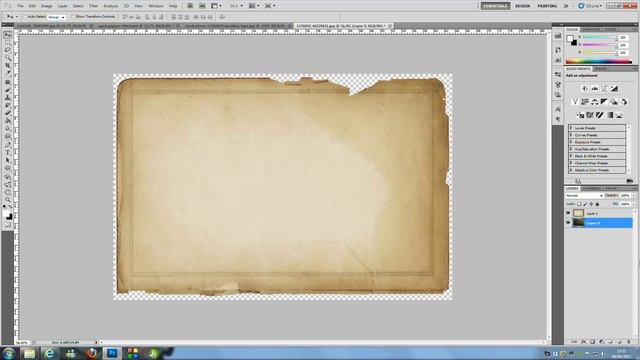Add a Curves adjustment
The image size is (640, 360).
(x=604, y=89)
